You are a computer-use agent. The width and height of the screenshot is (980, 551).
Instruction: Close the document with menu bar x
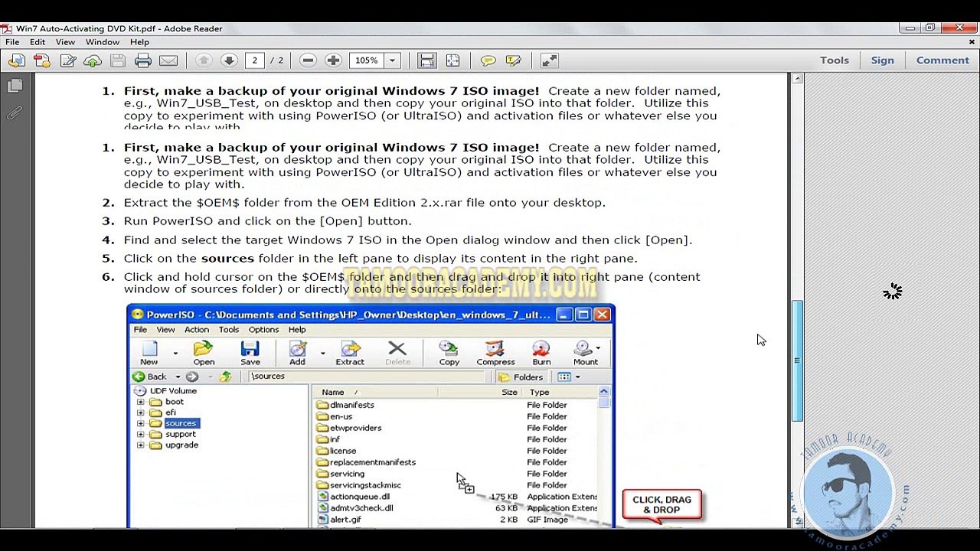pyautogui.click(x=972, y=42)
